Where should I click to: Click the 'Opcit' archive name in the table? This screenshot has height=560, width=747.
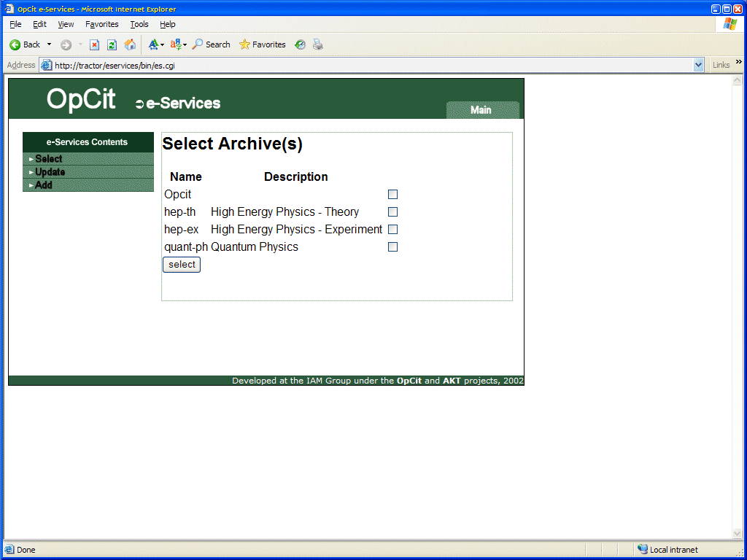click(x=178, y=194)
